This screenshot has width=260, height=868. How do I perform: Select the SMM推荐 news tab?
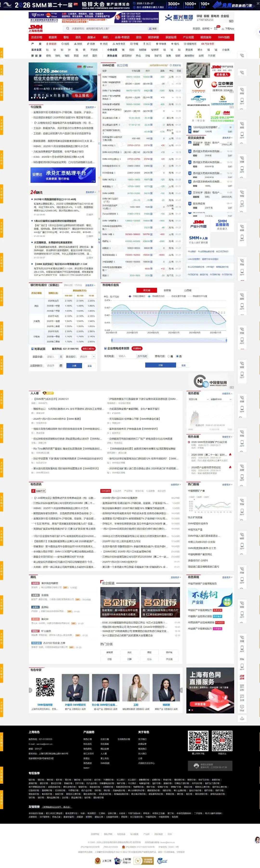pos(105,491)
